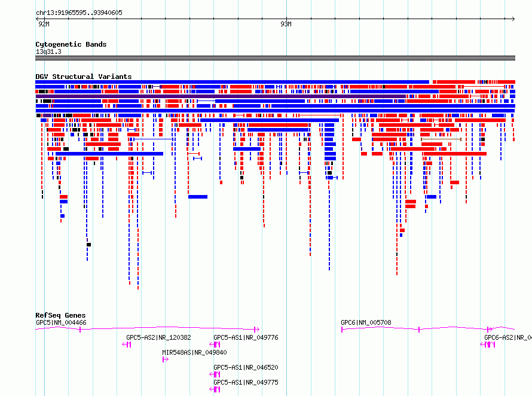Viewport: 532px width, 396px height.
Task: Click the ruler's left end arrow
Action: tap(37, 19)
